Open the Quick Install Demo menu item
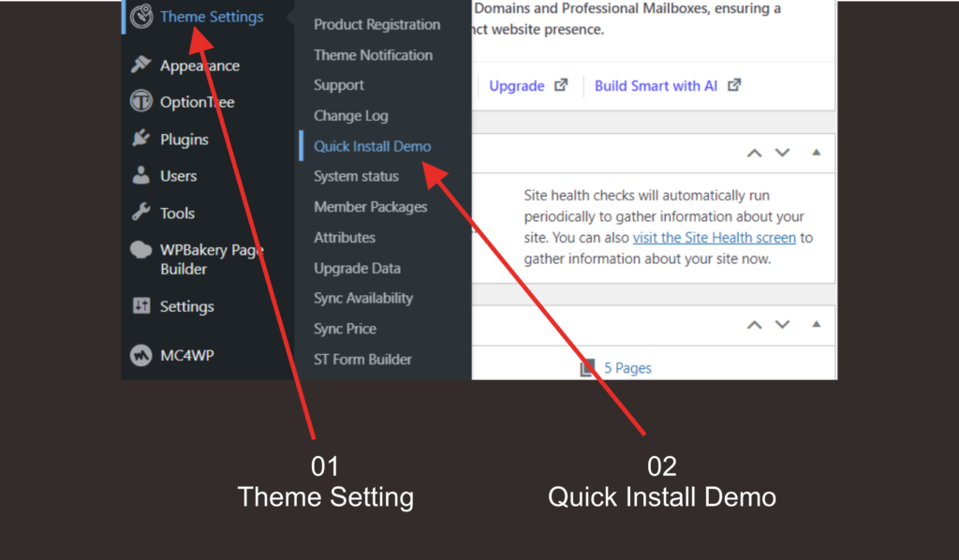Screen dimensions: 959x560 pos(373,146)
